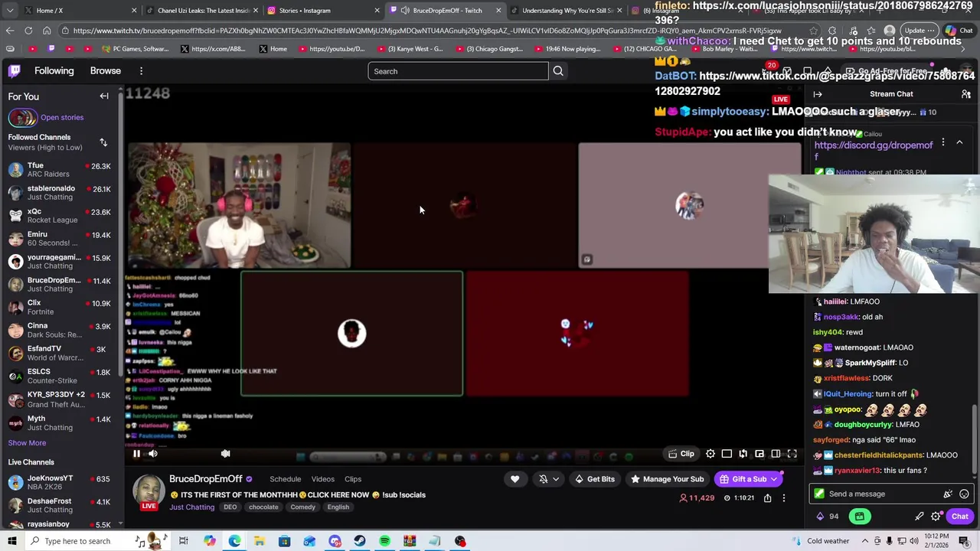Open channel points balance 94

click(827, 517)
